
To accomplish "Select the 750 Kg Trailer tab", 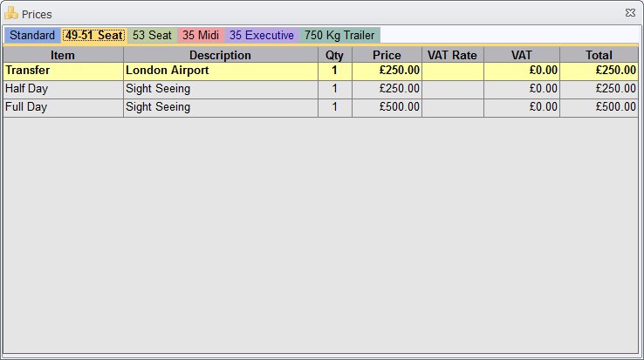I will [x=339, y=35].
